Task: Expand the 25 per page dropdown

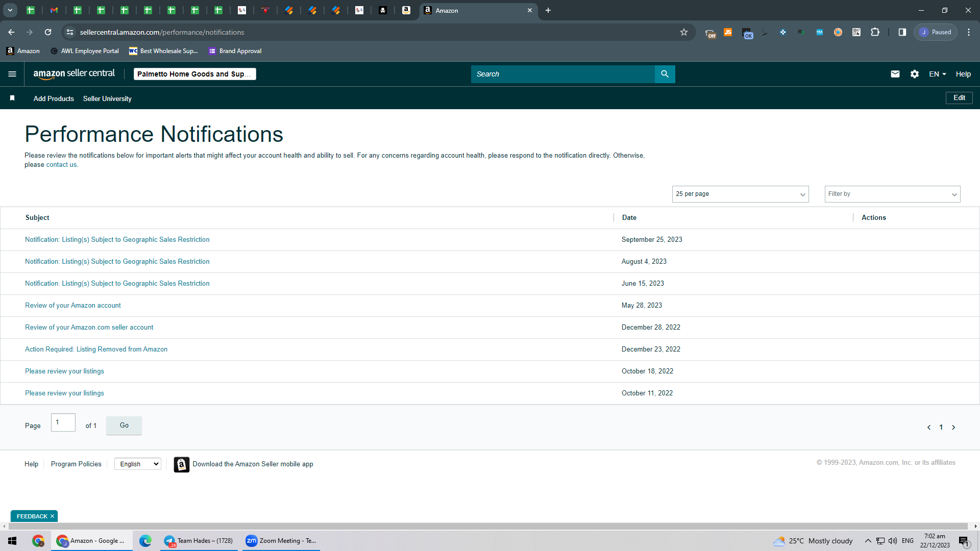Action: [x=740, y=194]
